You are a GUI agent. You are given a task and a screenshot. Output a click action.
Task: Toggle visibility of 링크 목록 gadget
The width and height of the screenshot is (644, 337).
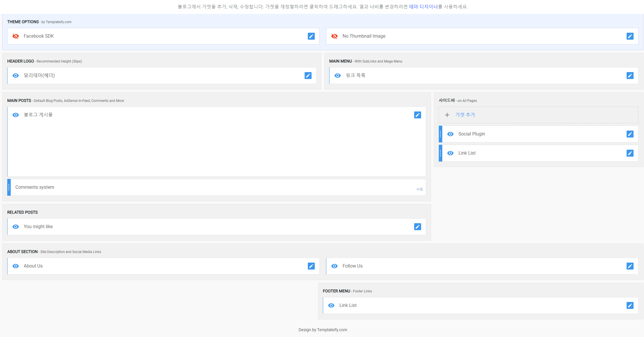pyautogui.click(x=338, y=76)
